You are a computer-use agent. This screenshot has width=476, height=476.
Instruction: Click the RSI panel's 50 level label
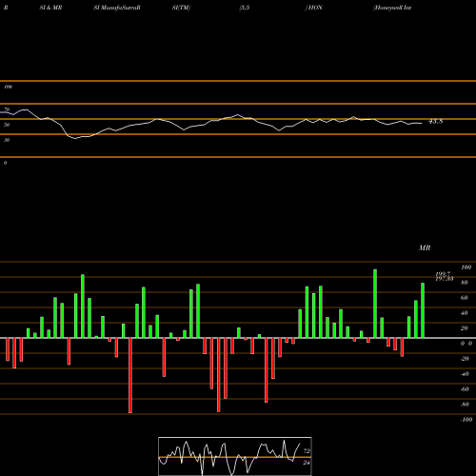[x=7, y=125]
